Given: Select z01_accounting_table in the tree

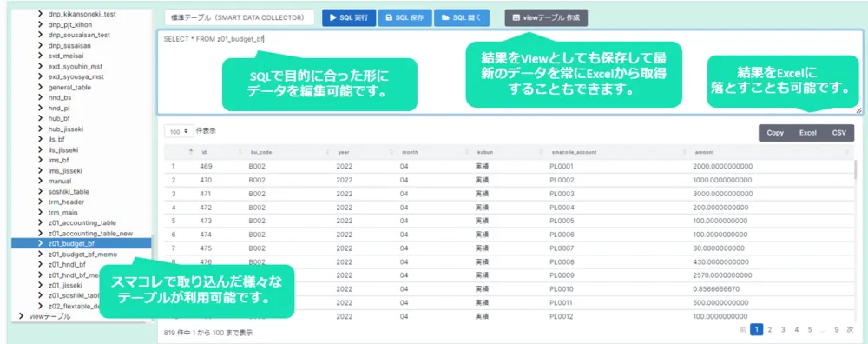Looking at the screenshot, I should [x=82, y=222].
